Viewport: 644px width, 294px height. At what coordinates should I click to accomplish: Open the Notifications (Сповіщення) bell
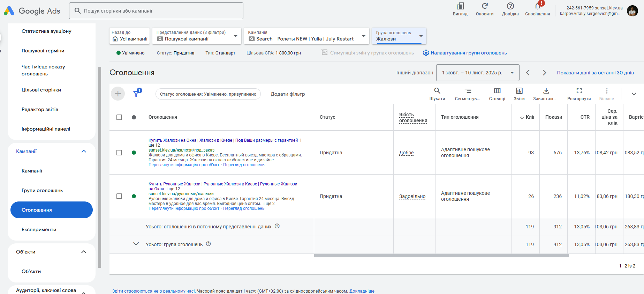pos(538,6)
